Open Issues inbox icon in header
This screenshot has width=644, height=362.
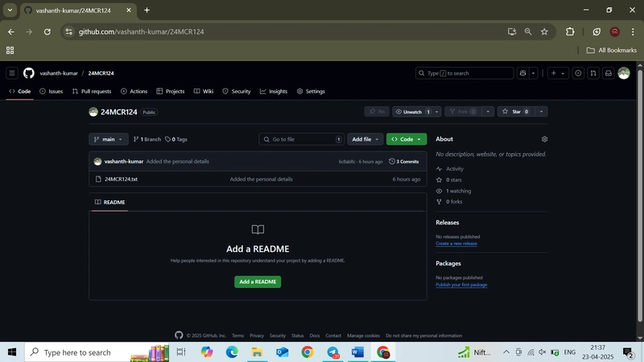click(578, 73)
